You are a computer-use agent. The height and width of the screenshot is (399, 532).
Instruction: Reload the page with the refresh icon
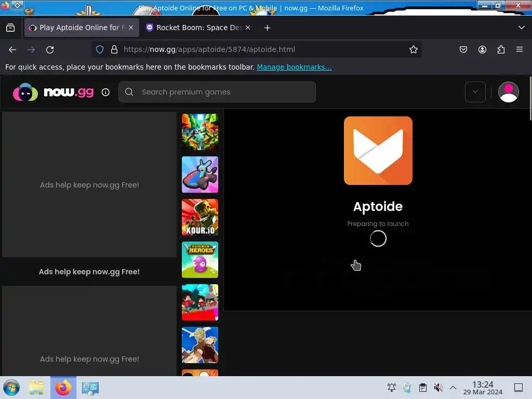(50, 50)
